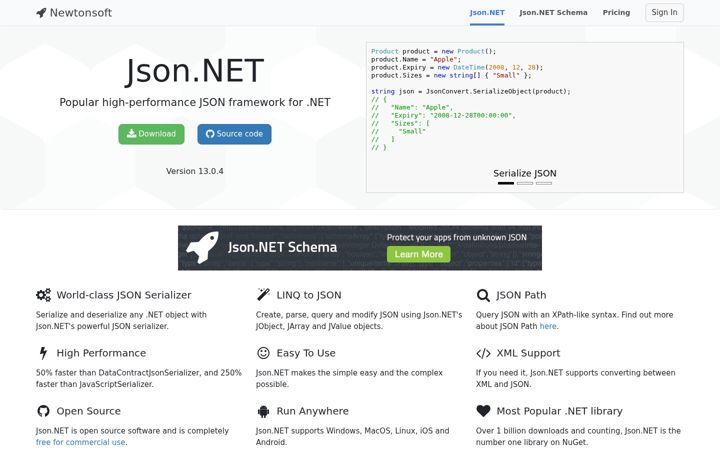Click the Newtonsoft rocket logo icon
Screen dimensions: 720x450
pyautogui.click(x=41, y=13)
